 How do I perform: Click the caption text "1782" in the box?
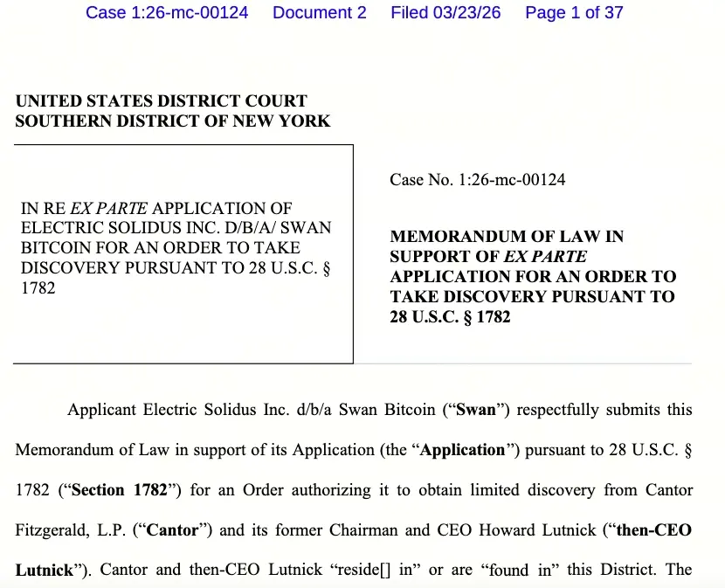tap(38, 287)
